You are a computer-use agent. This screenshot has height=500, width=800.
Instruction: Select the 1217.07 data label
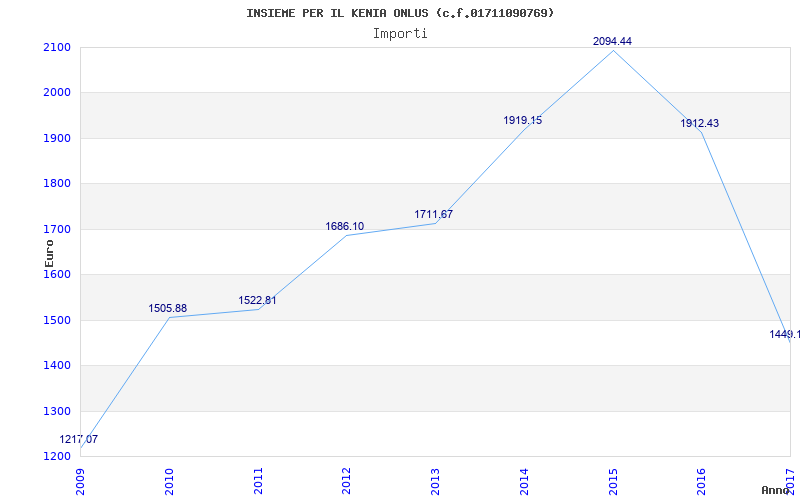pyautogui.click(x=79, y=439)
